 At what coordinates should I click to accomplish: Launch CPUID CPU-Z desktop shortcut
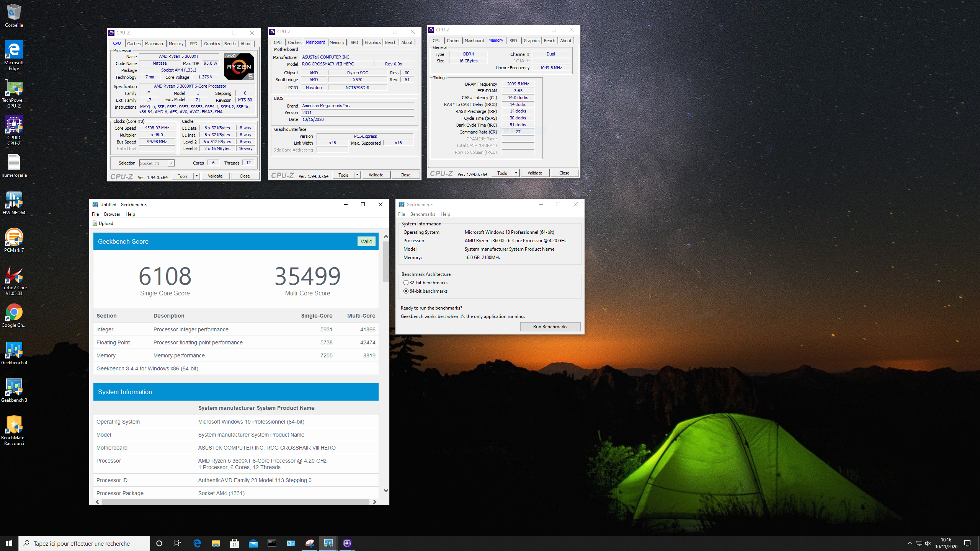click(14, 130)
